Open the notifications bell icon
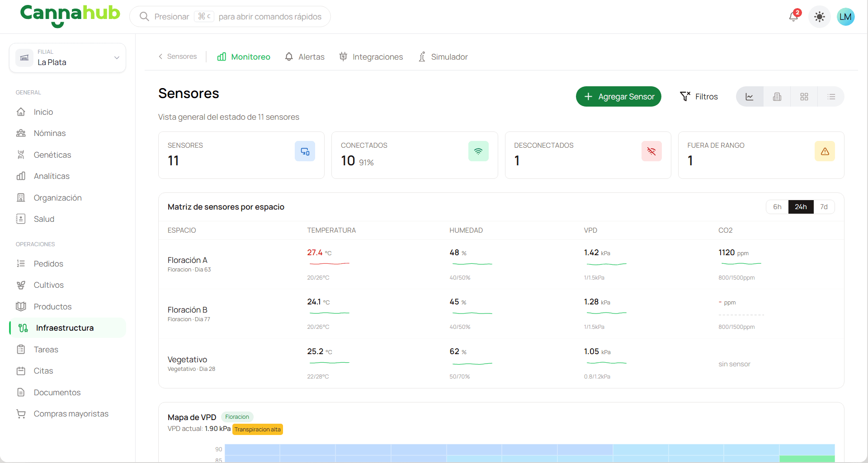This screenshot has width=868, height=463. (794, 17)
